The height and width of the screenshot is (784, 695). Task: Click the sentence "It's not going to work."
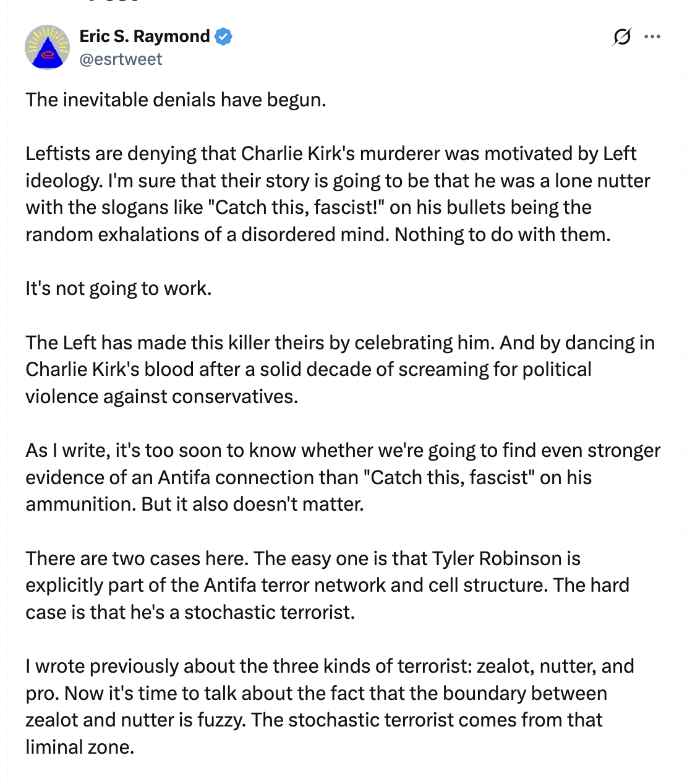tap(118, 288)
